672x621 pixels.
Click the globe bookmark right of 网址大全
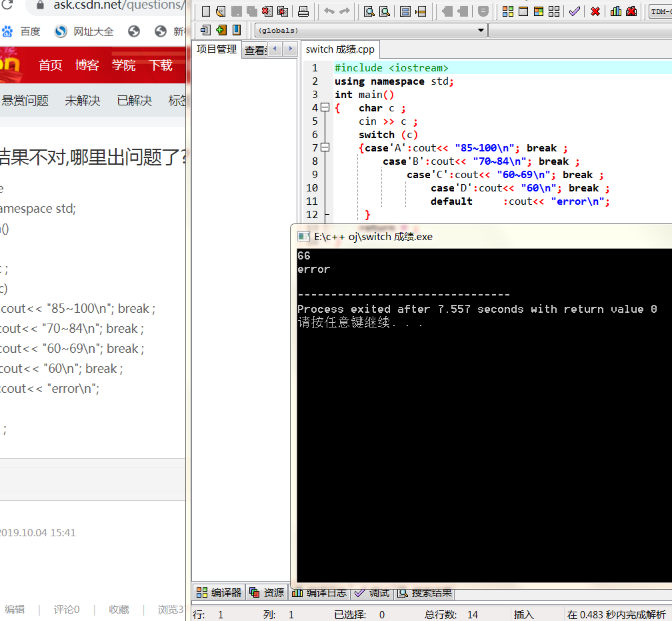[x=134, y=31]
